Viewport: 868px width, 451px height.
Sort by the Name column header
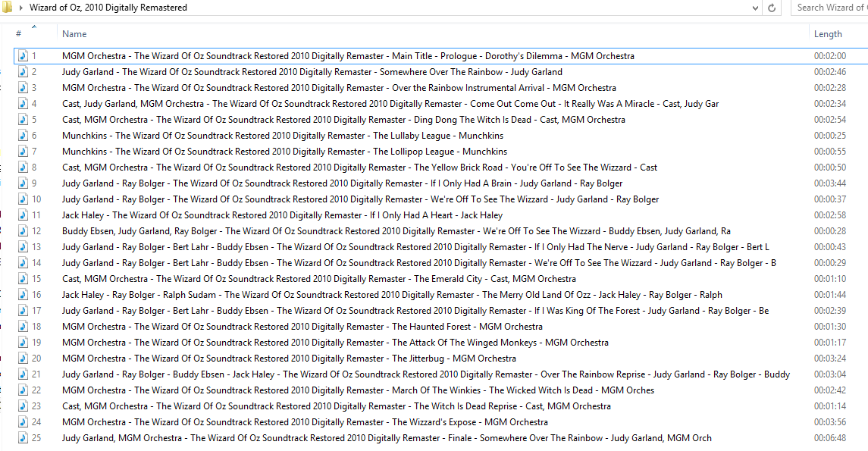point(74,34)
